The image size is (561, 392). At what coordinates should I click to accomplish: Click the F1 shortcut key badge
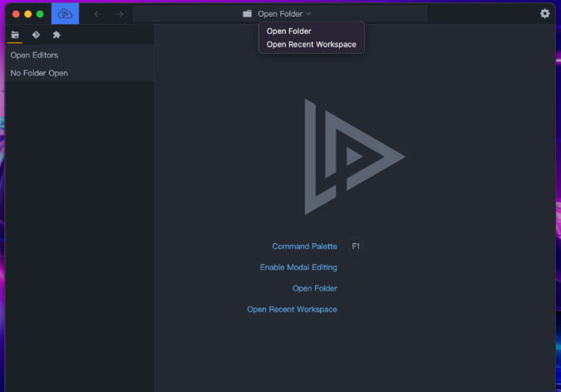click(356, 246)
